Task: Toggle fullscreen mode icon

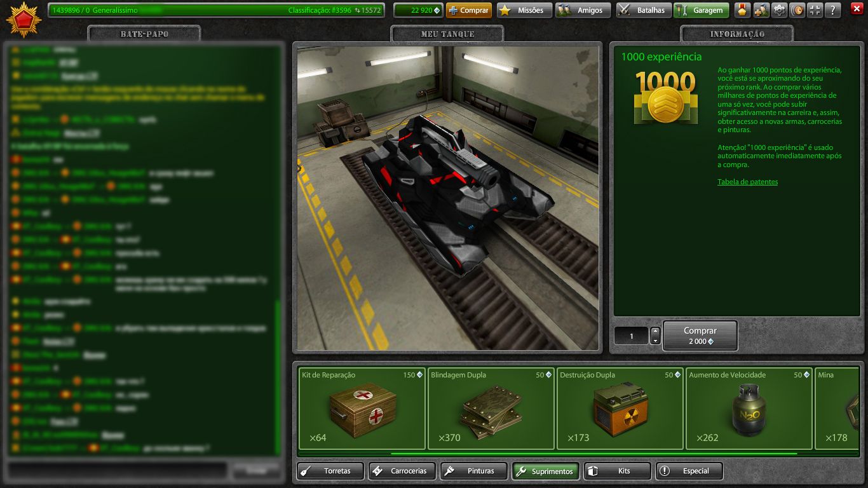Action: (x=815, y=10)
